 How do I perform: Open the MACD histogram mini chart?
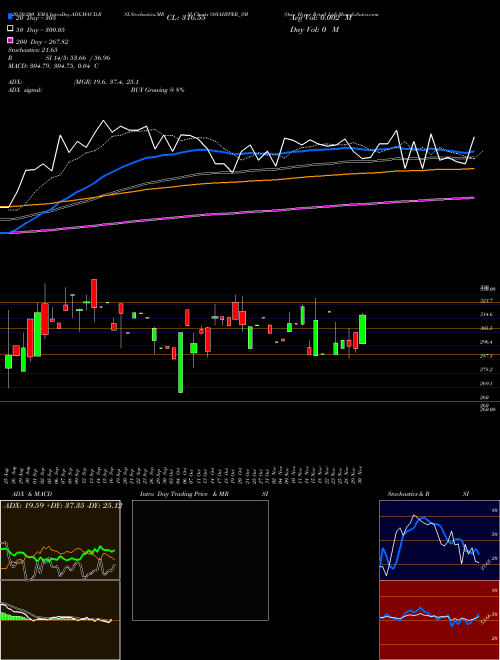[60, 620]
